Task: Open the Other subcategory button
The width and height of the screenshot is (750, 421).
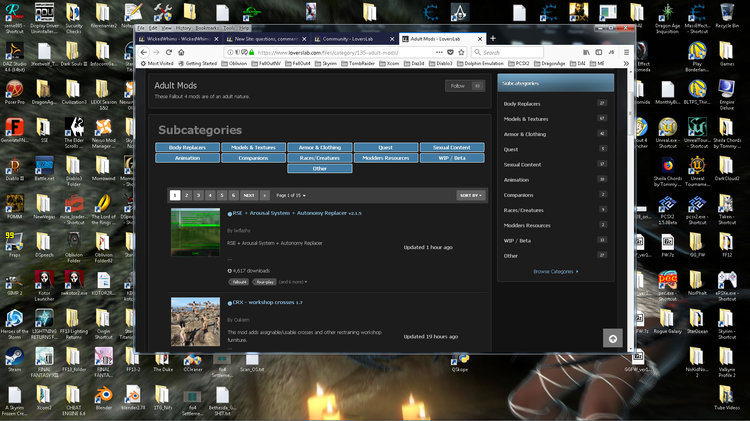Action: [320, 168]
